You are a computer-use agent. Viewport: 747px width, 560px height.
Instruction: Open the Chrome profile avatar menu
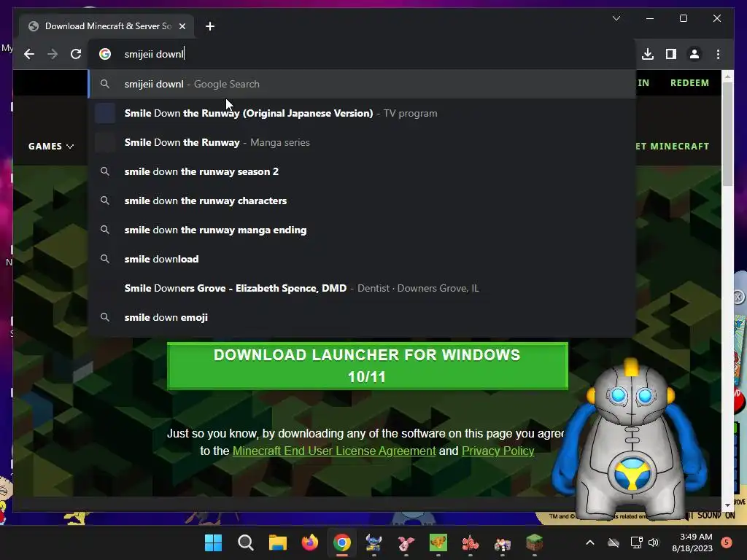tap(694, 54)
